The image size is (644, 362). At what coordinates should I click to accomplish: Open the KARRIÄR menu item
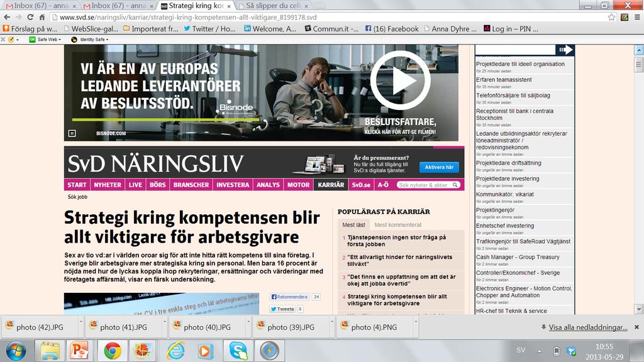pyautogui.click(x=331, y=185)
